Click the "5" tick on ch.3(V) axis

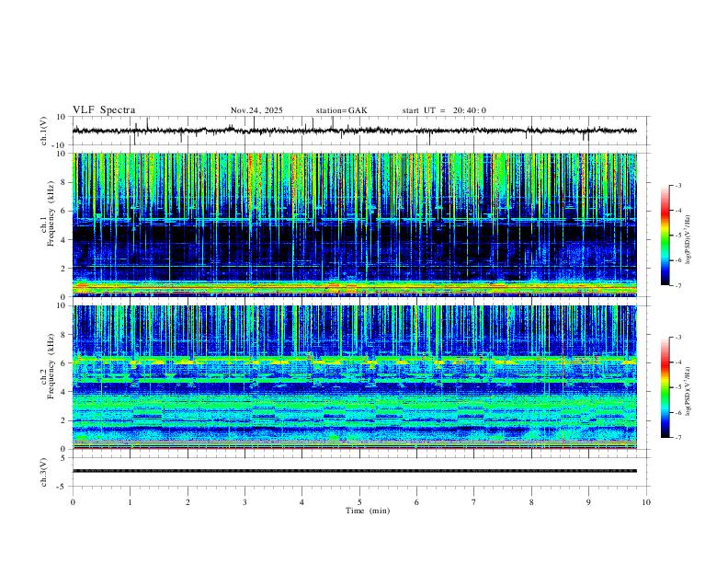[63, 457]
